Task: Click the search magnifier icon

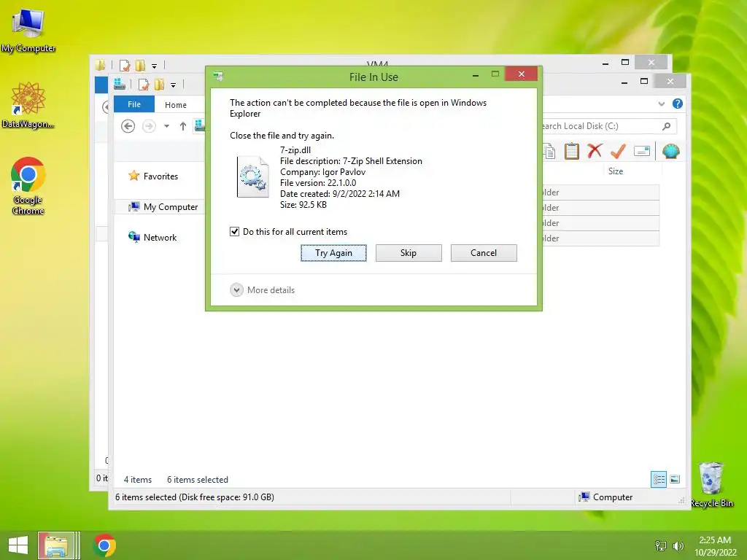Action: tap(667, 126)
